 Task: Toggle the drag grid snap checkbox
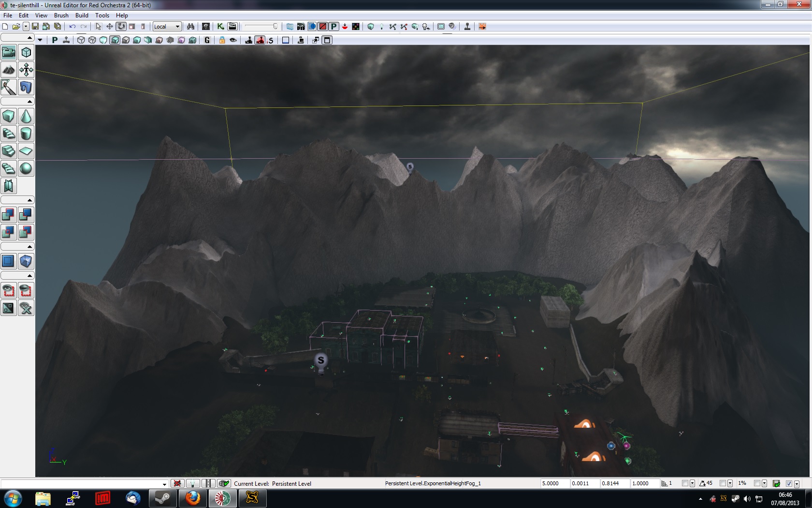point(685,483)
